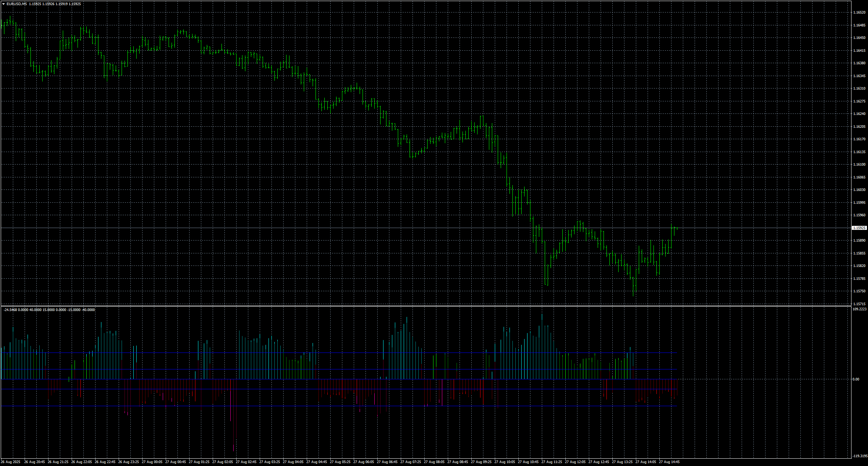
Task: Click the 26 Aug 20:45 time label
Action: pyautogui.click(x=35, y=462)
